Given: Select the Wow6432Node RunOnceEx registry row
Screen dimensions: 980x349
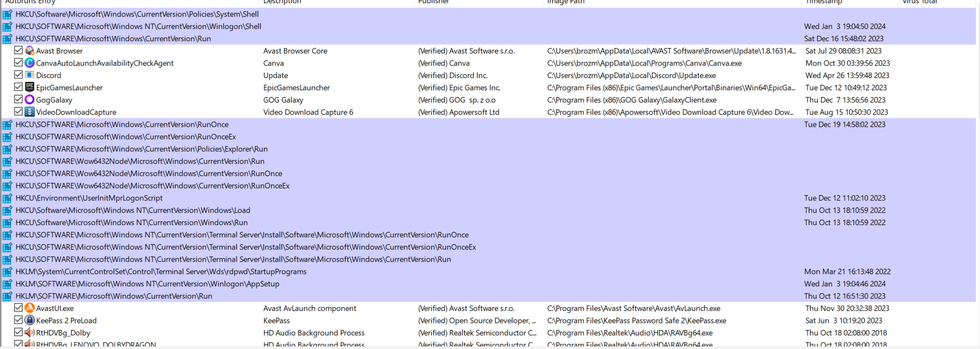Looking at the screenshot, I should (x=488, y=186).
